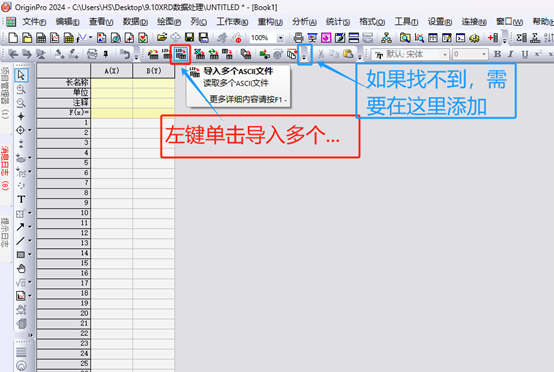Screen dimensions: 554x372
Task: Select column header A(X)
Action: pos(112,71)
